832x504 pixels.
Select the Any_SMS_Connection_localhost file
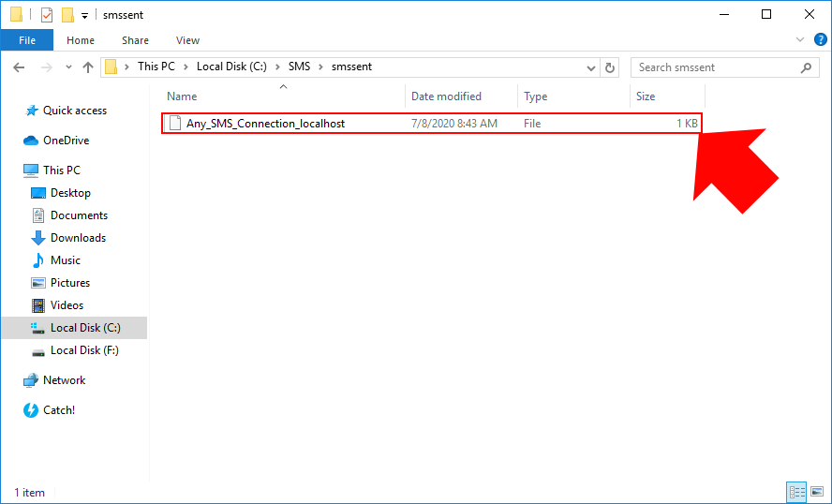431,124
